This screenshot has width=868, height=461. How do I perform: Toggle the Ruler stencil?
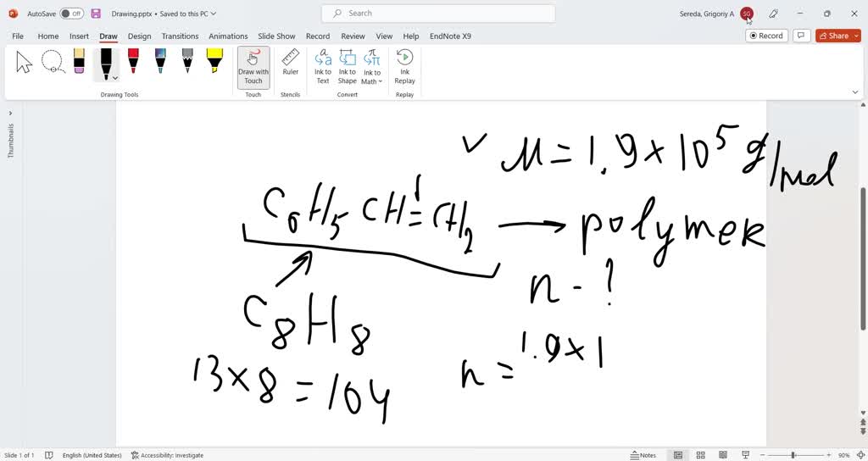(290, 63)
